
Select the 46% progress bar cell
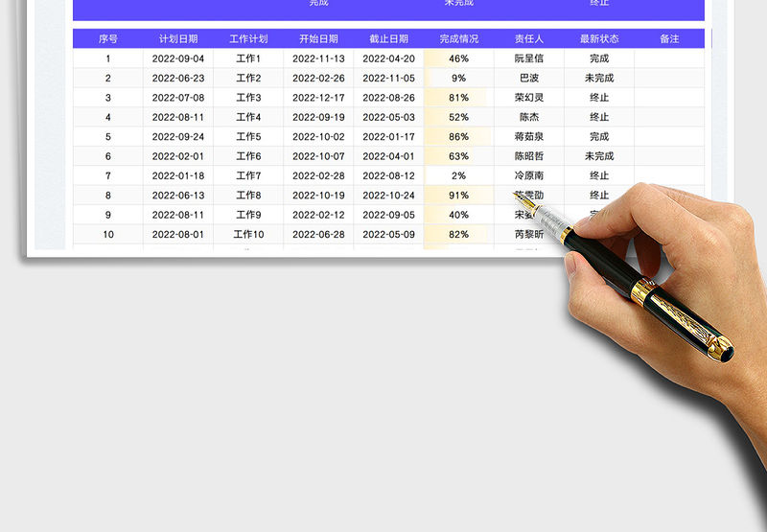click(x=458, y=58)
